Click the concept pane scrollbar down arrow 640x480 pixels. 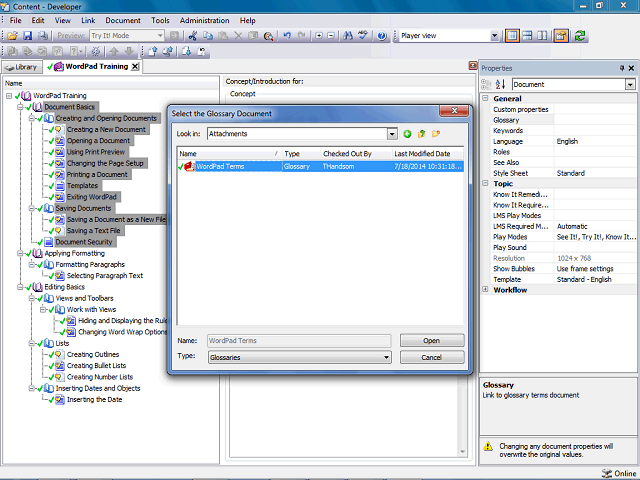[x=462, y=452]
